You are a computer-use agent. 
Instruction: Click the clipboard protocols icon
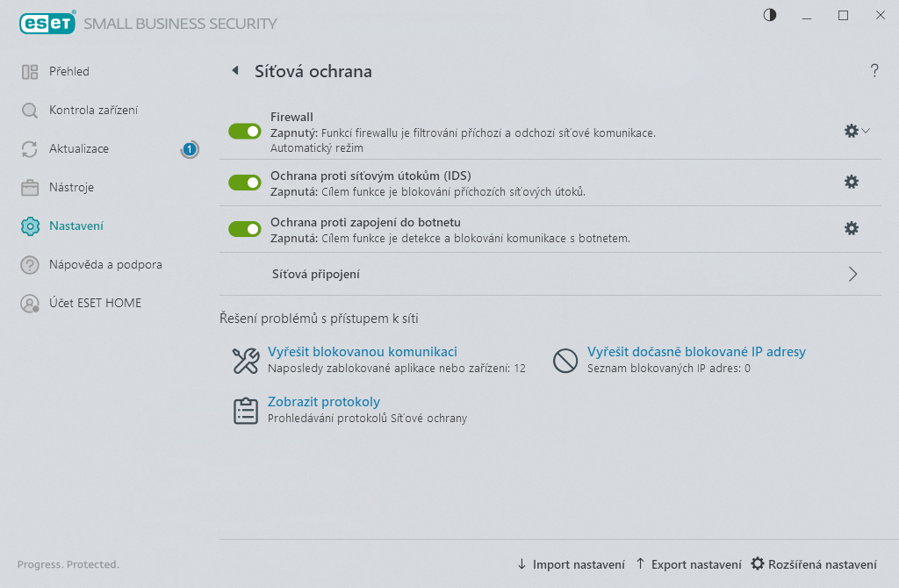(246, 411)
